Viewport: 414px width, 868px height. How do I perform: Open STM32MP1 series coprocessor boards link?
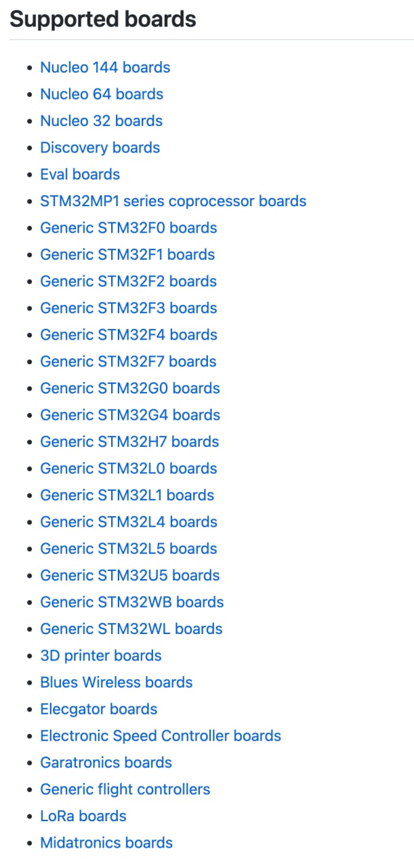[x=173, y=201]
